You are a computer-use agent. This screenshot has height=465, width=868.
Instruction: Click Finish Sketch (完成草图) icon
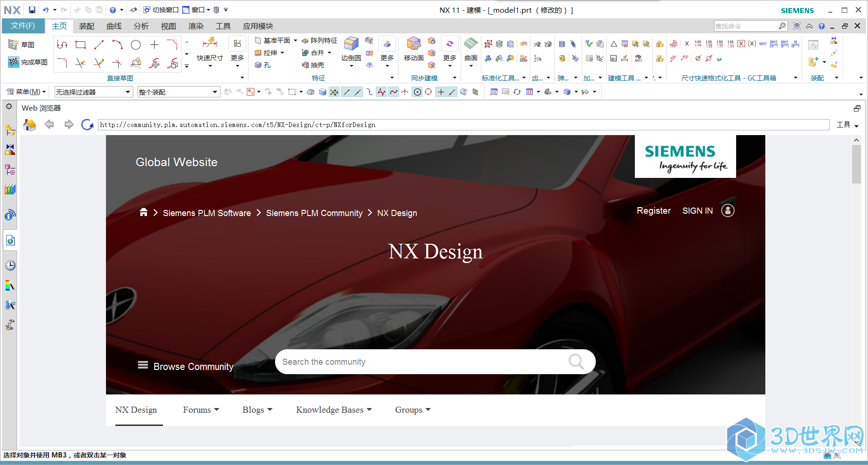tap(14, 62)
